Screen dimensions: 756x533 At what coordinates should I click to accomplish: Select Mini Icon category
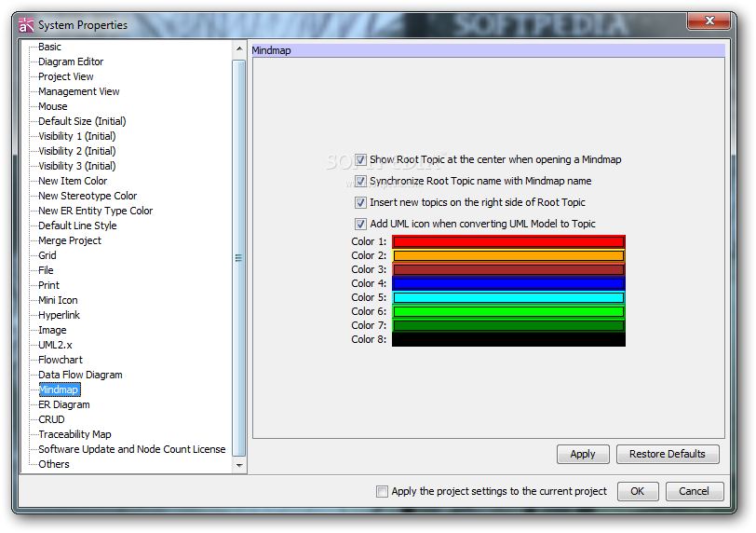tap(58, 300)
